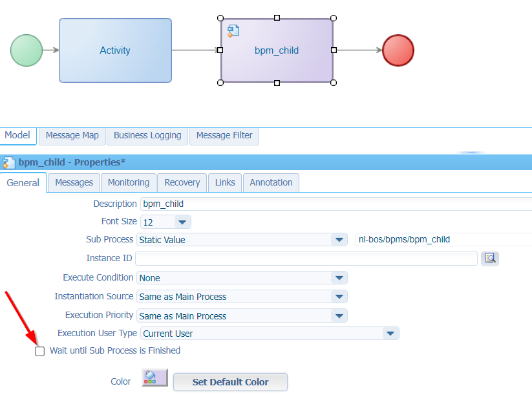Open the Execute Condition dropdown
Screen dimensions: 532x395
[339, 277]
